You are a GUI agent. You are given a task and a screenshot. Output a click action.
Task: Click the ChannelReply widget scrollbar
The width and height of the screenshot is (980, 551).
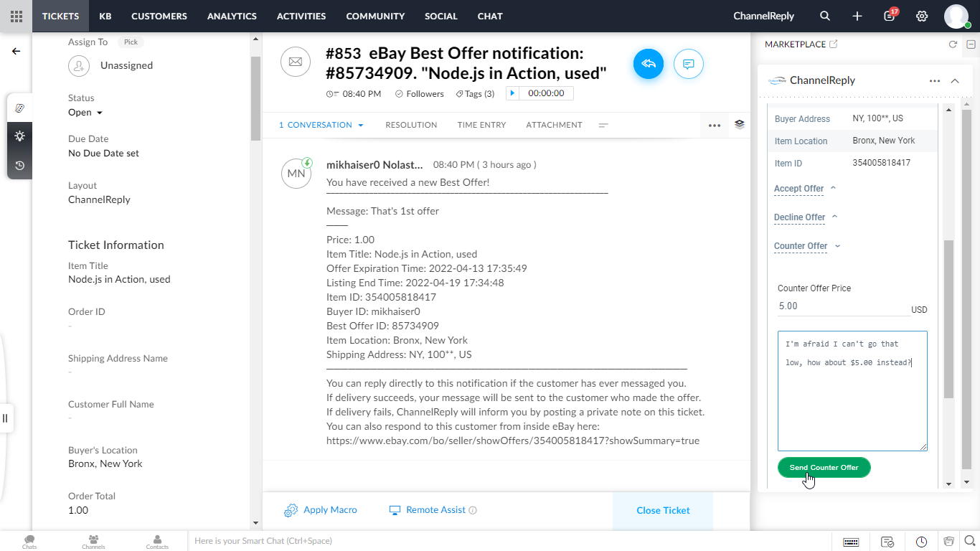(948, 319)
